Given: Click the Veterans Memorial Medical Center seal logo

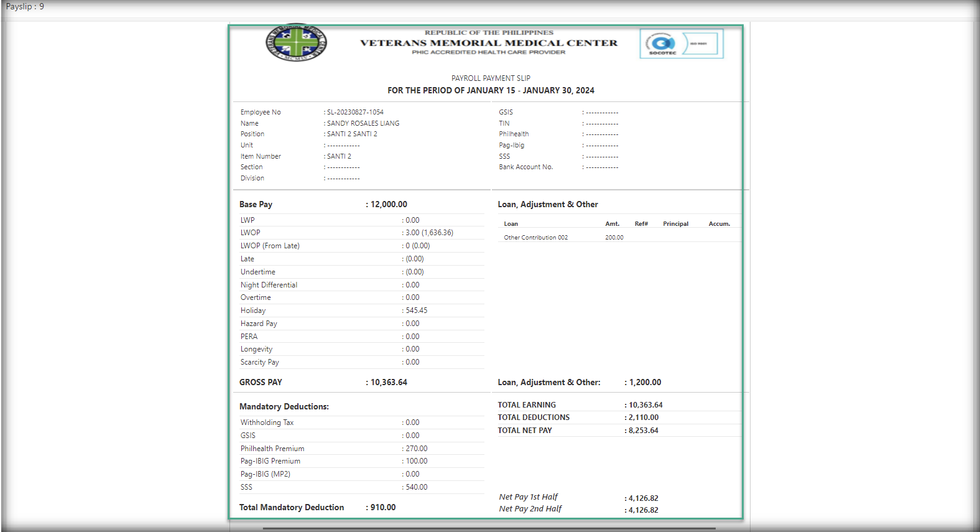Looking at the screenshot, I should (296, 43).
